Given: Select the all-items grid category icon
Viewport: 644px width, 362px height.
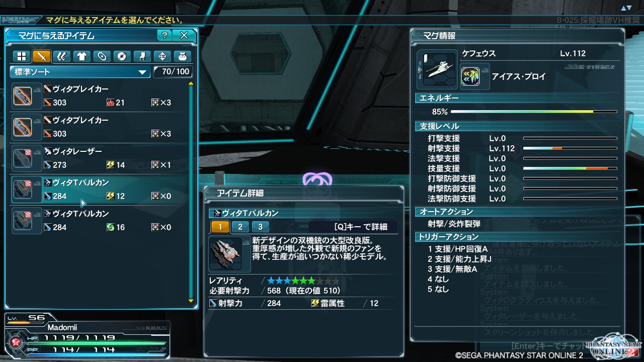Looking at the screenshot, I should point(22,56).
